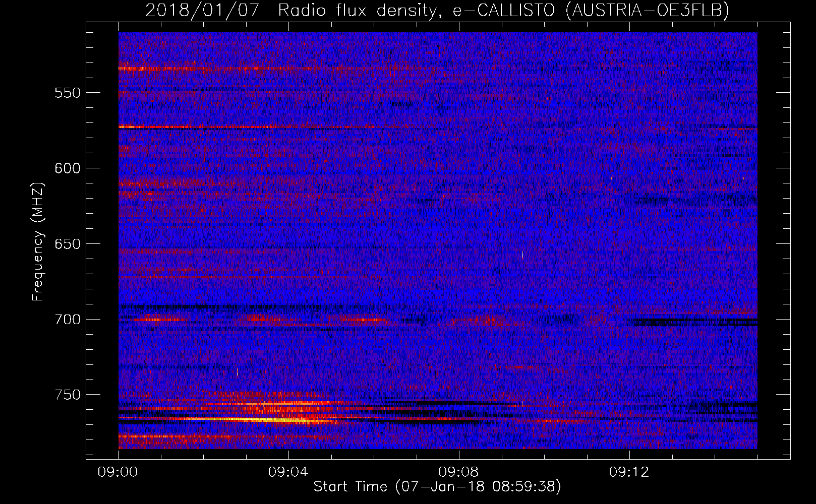Click the 'Start Time (07-Jan-18 08:59:38)' label
816x504 pixels.
pyautogui.click(x=437, y=487)
